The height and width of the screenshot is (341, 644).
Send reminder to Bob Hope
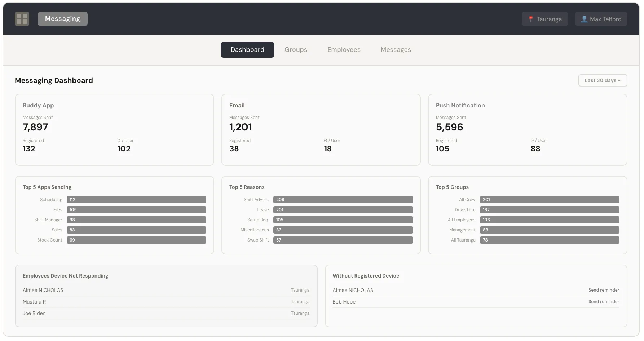click(x=604, y=302)
